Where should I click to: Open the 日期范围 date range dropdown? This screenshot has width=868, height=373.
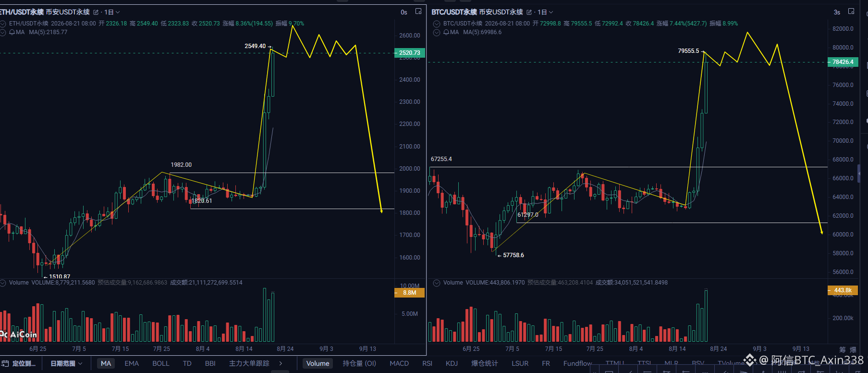tap(67, 363)
